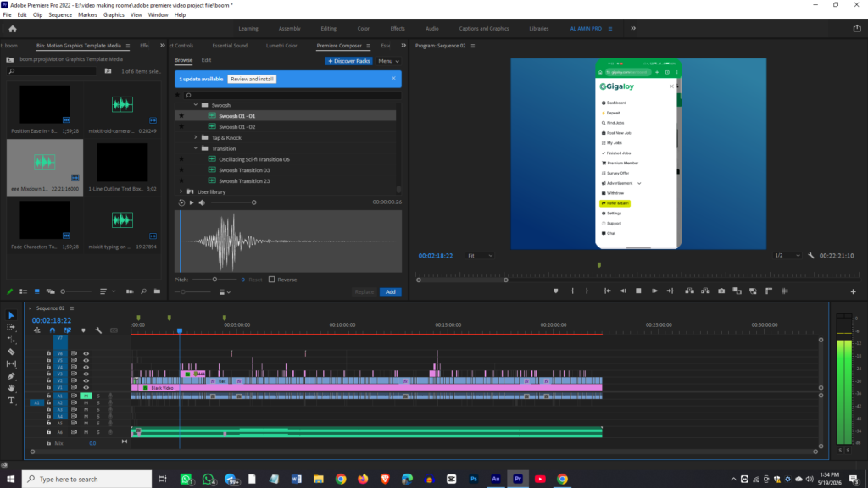Click the Home icon
The width and height of the screenshot is (868, 488).
(x=13, y=29)
